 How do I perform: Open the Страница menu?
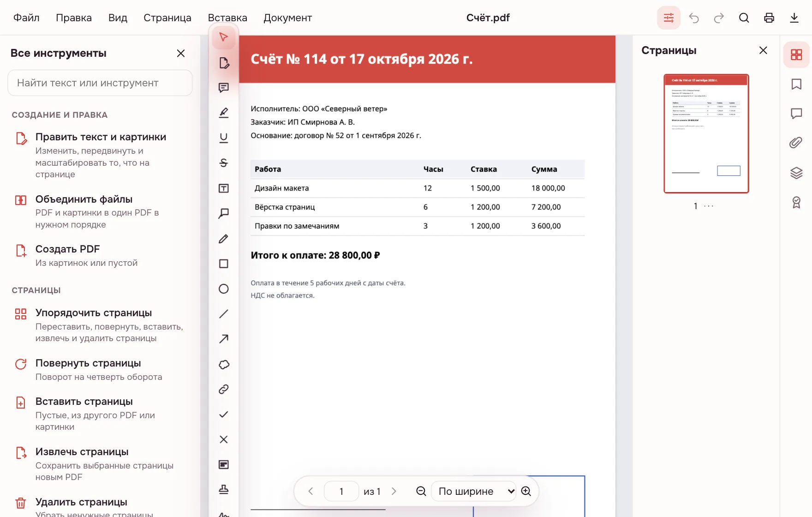[x=167, y=18]
